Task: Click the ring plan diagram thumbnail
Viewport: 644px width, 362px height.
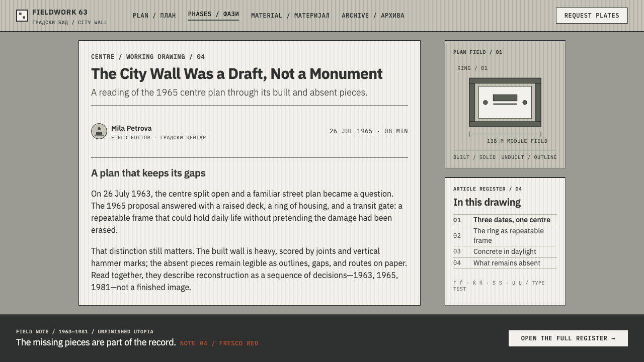Action: (505, 103)
